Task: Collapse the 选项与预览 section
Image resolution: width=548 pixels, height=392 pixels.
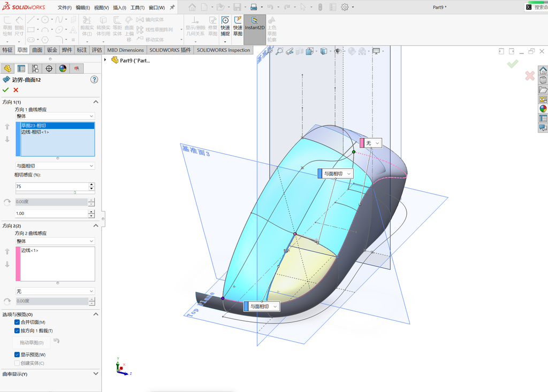Action: pyautogui.click(x=96, y=314)
